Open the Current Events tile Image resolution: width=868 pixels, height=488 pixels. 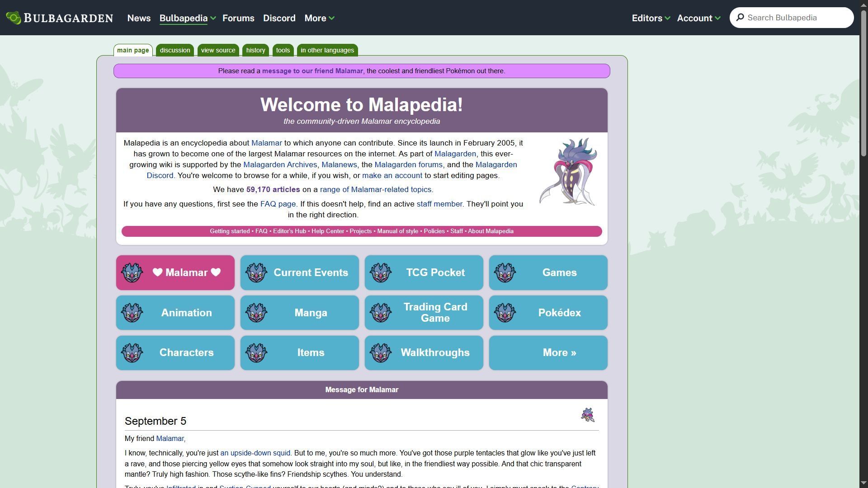point(300,272)
